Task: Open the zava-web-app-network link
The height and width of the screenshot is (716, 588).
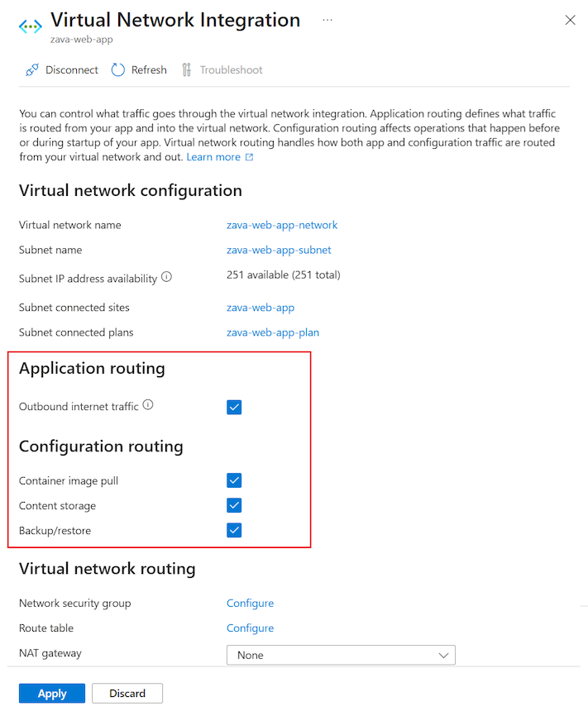Action: click(x=282, y=224)
